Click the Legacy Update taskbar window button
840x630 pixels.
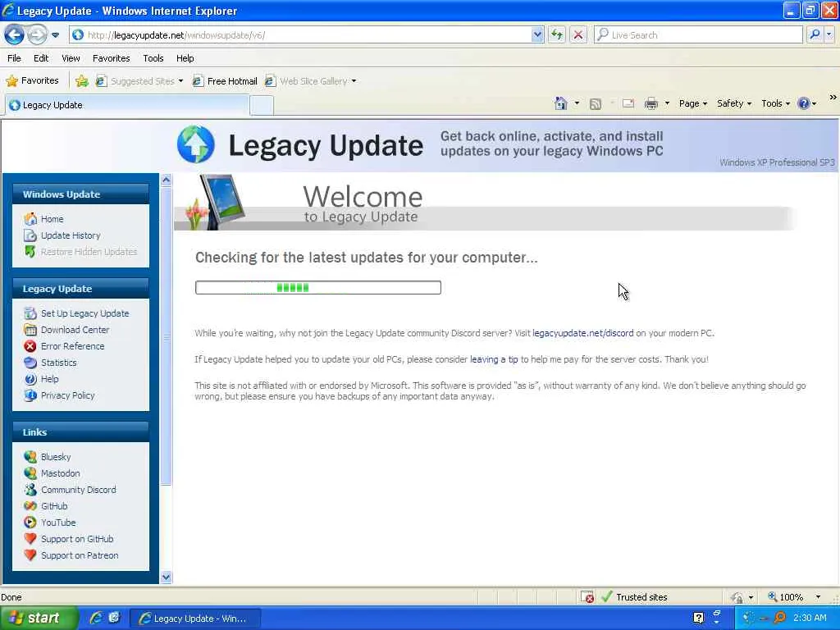coord(196,619)
